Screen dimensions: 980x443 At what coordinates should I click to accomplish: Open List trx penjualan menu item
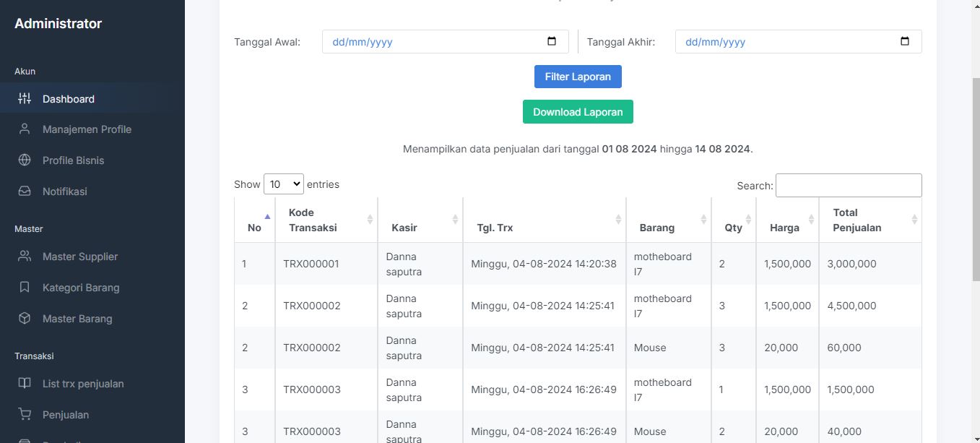point(83,384)
